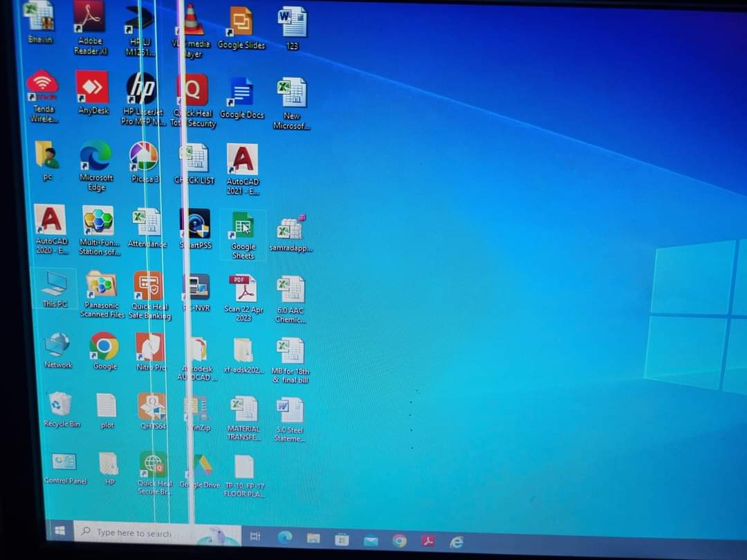Screen dimensions: 747x560
Task: Open Internet Explorer from taskbar
Action: 456,542
